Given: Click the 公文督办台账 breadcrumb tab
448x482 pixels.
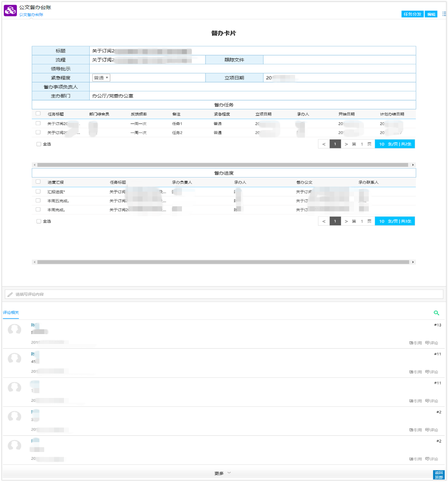Looking at the screenshot, I should 31,15.
